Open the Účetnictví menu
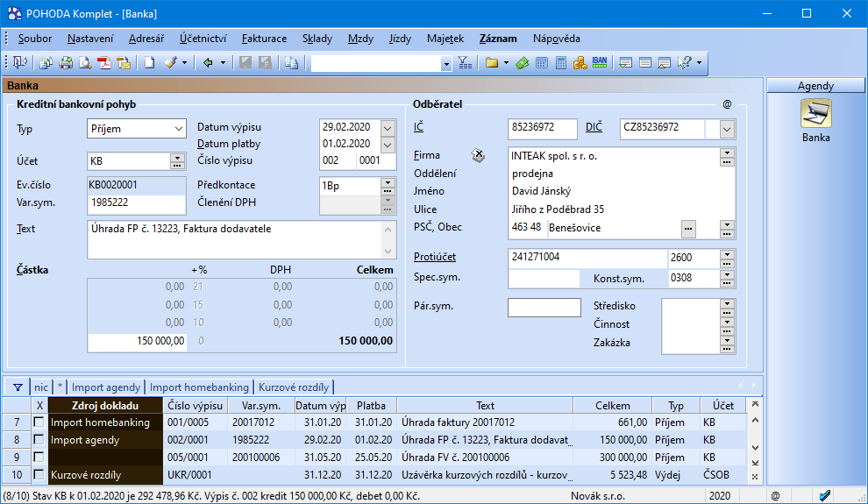 click(x=203, y=39)
